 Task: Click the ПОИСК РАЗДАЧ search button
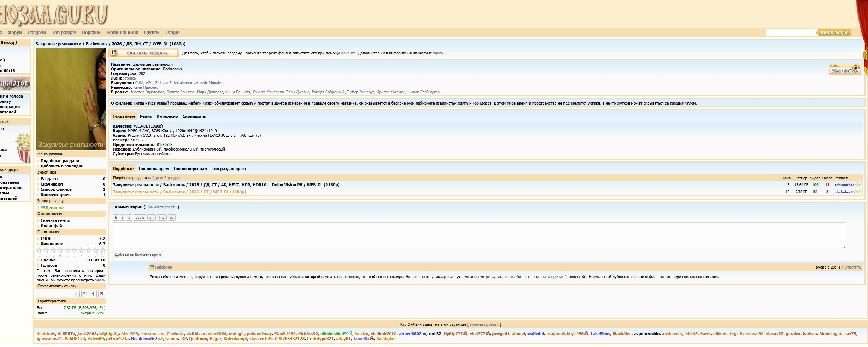(834, 33)
